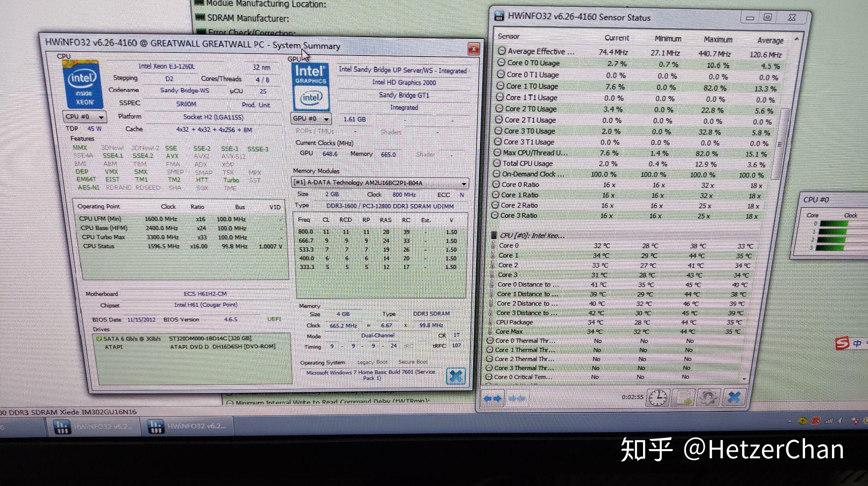This screenshot has height=486, width=868.
Task: Click chip icon of CPU [#0] sensor group
Action: [x=494, y=235]
